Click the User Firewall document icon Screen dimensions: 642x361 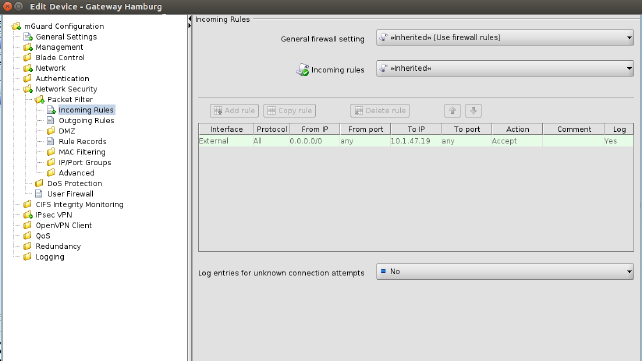click(39, 194)
